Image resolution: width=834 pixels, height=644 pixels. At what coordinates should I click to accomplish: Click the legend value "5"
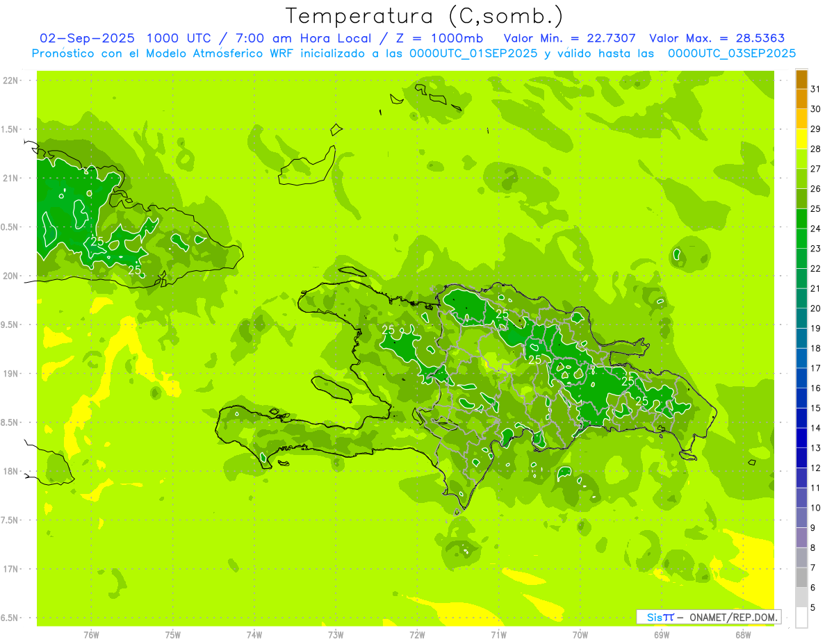click(813, 608)
